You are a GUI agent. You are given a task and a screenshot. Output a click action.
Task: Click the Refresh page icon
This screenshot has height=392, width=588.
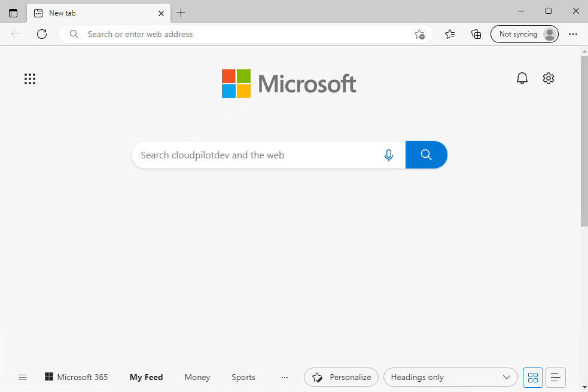pos(42,34)
